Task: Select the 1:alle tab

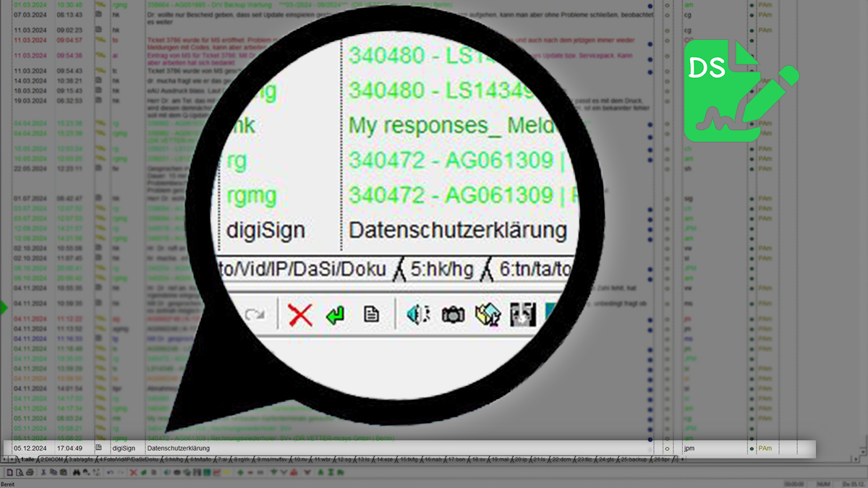Action: point(25,459)
